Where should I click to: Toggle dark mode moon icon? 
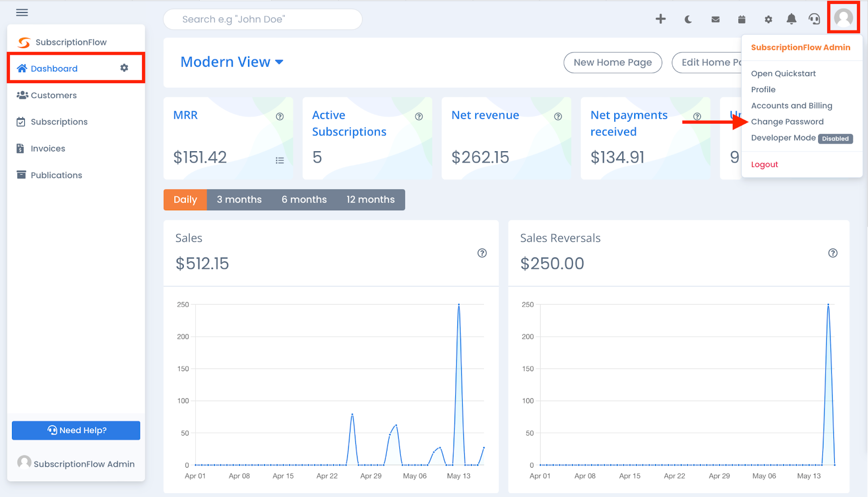coord(688,20)
